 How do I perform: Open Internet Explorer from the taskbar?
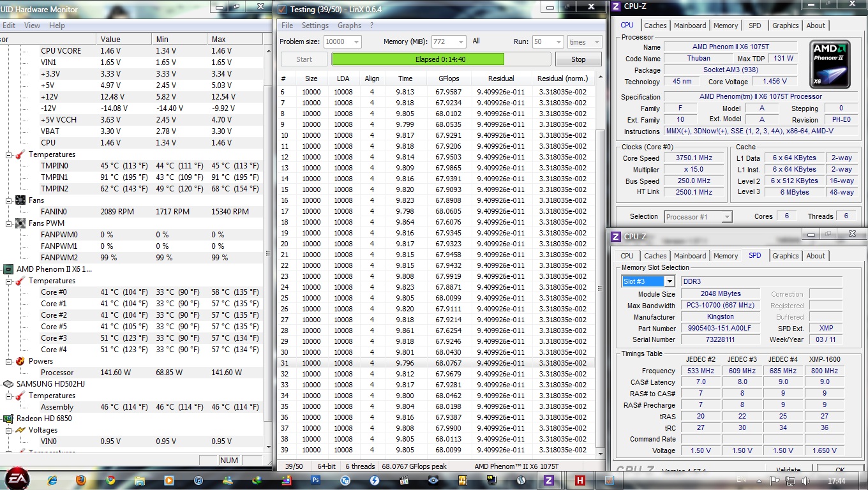pyautogui.click(x=52, y=480)
